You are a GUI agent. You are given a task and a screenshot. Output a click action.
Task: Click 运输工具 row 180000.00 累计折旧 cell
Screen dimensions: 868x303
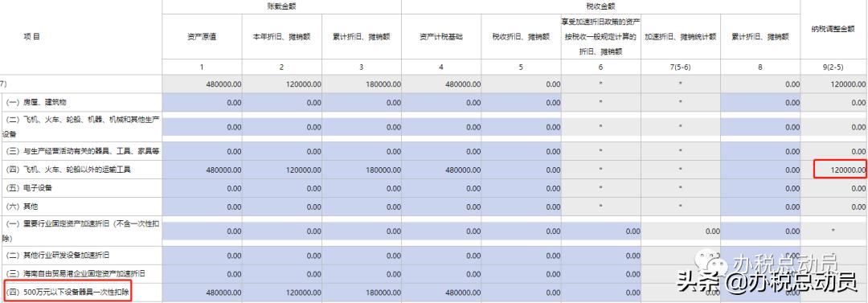(x=362, y=170)
